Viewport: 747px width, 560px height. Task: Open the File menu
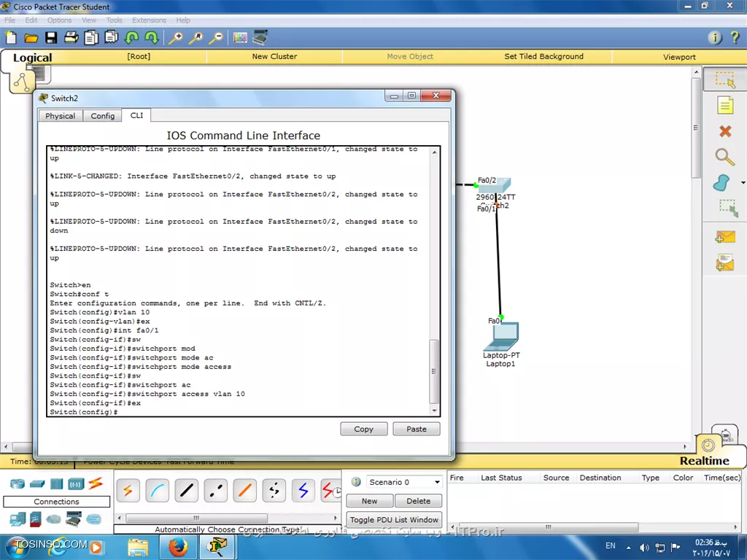(10, 20)
